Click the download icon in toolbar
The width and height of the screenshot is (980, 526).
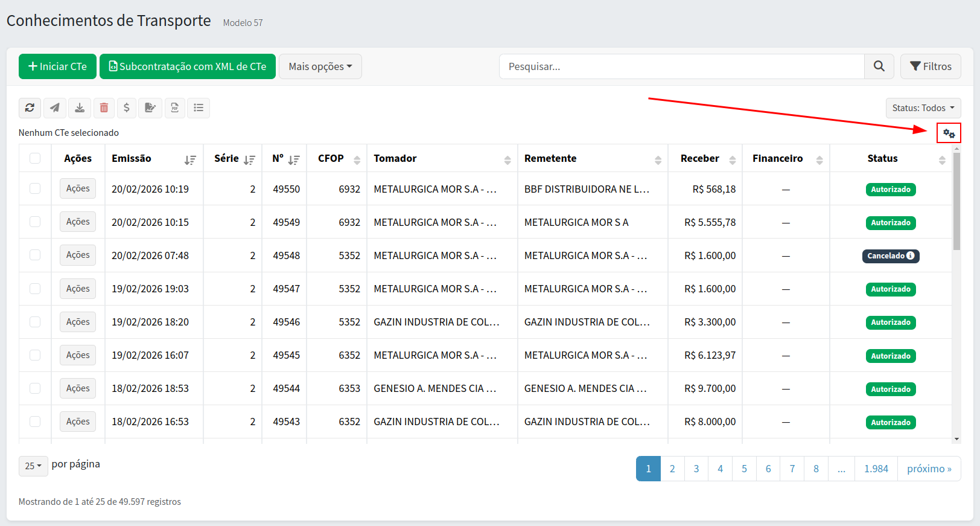[x=79, y=108]
